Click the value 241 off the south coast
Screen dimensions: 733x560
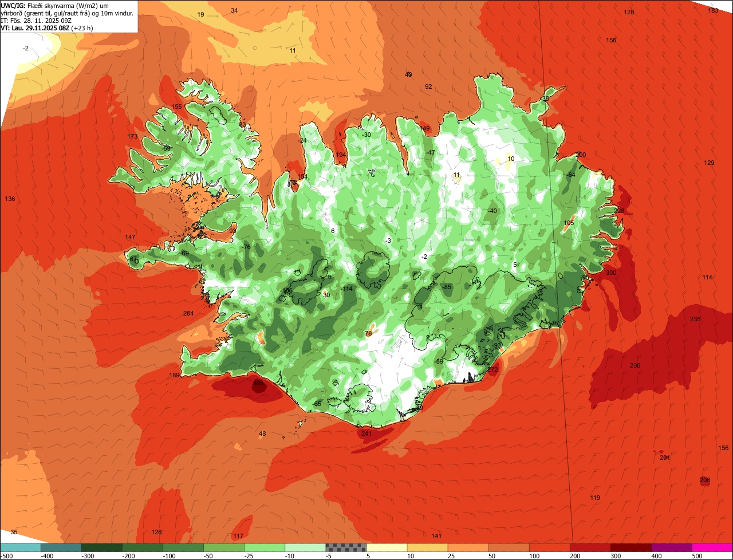[x=366, y=433]
